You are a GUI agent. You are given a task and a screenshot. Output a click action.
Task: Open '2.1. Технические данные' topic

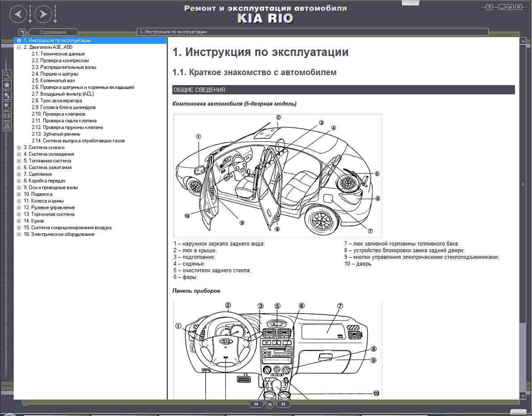59,54
